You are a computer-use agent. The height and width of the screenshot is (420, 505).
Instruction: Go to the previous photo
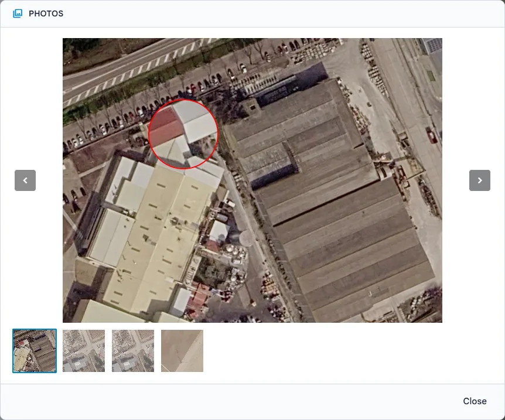point(25,180)
